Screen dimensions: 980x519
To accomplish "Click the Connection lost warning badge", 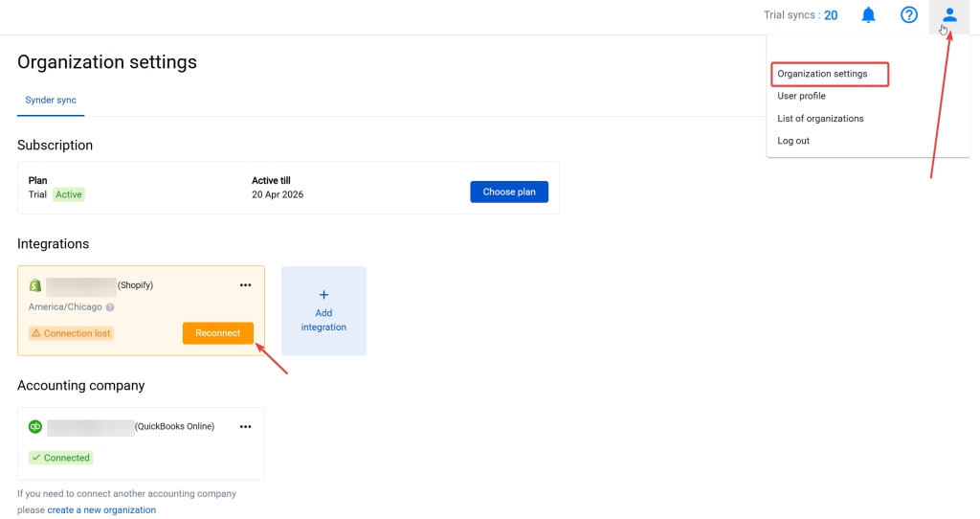I will point(72,333).
